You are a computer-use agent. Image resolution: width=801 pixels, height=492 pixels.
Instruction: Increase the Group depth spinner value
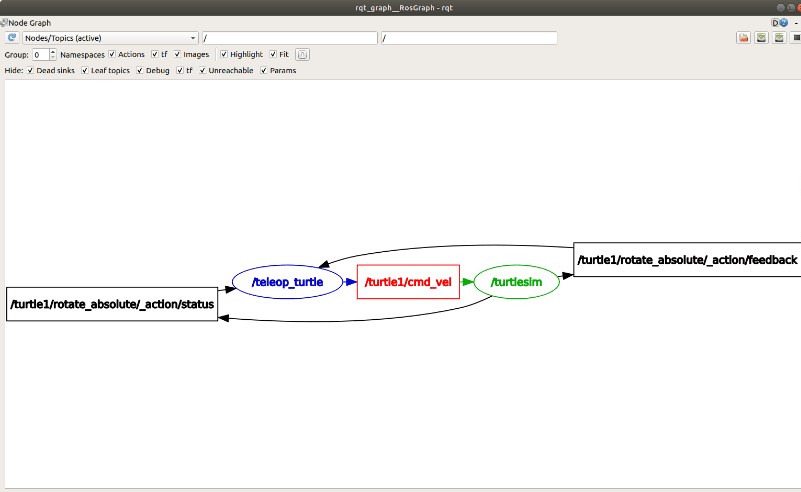click(x=52, y=51)
